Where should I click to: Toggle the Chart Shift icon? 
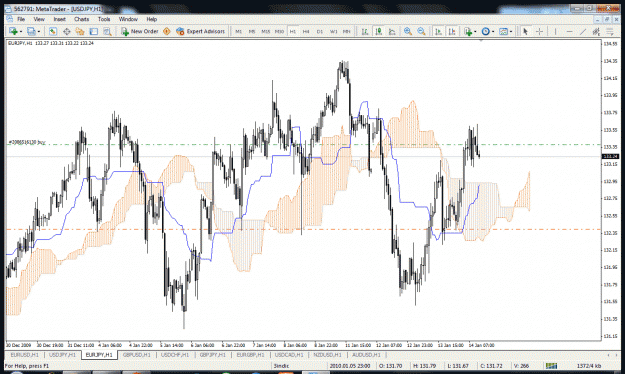pos(452,31)
